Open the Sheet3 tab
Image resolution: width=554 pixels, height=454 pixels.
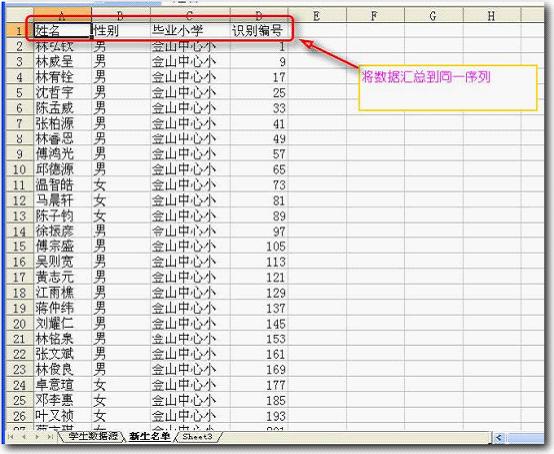click(x=197, y=436)
